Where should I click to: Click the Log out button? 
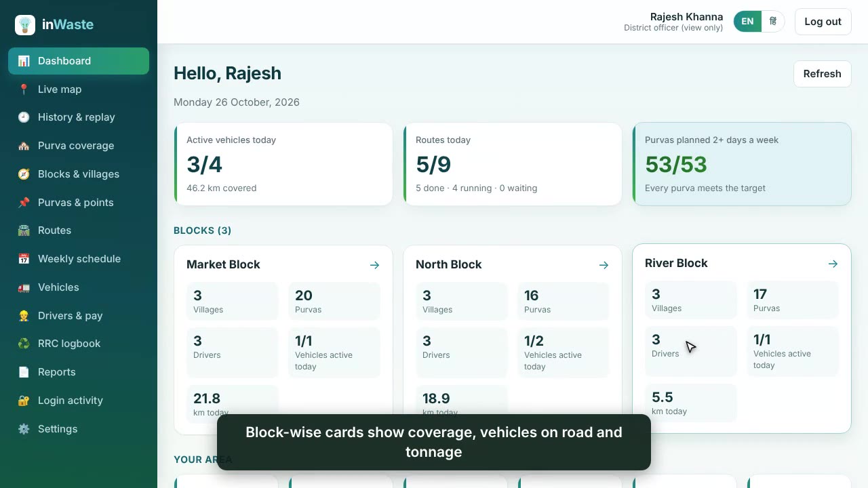pyautogui.click(x=823, y=22)
